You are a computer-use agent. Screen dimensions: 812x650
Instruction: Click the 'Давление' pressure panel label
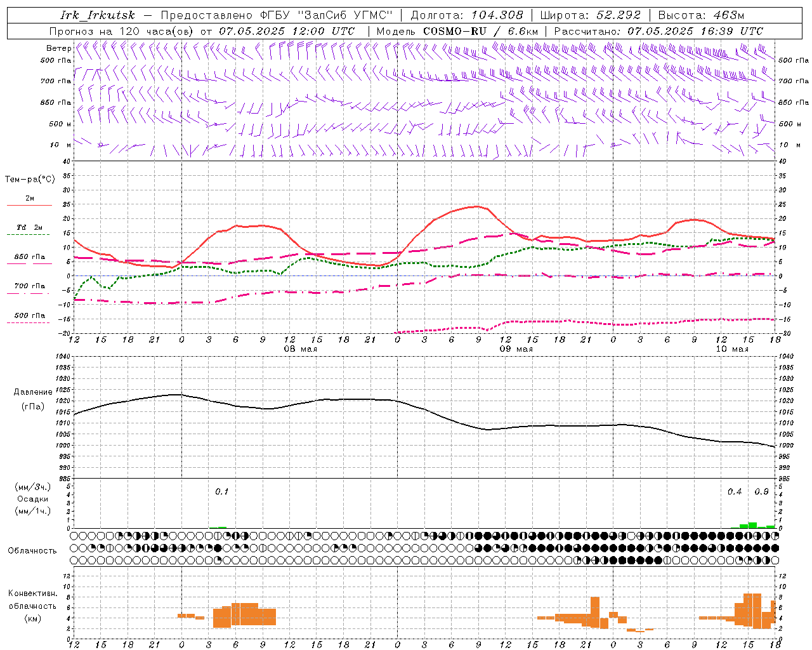(33, 392)
